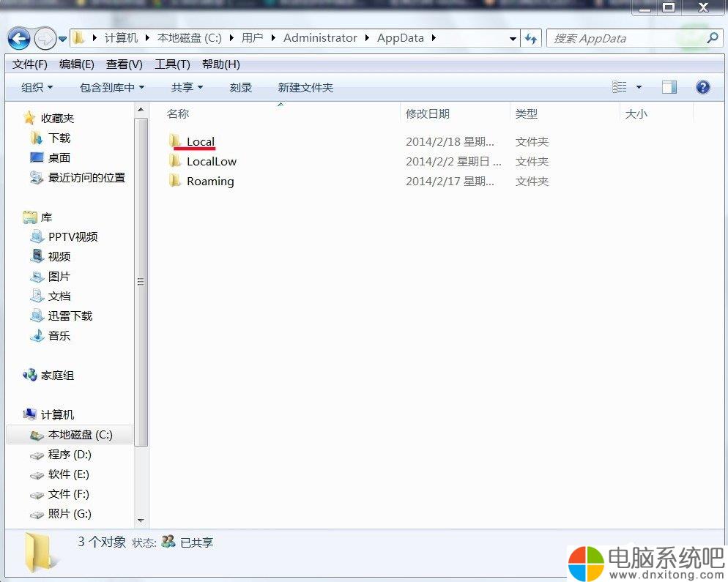Click the 新建文件夹 button
Image resolution: width=728 pixels, height=582 pixels.
click(305, 87)
